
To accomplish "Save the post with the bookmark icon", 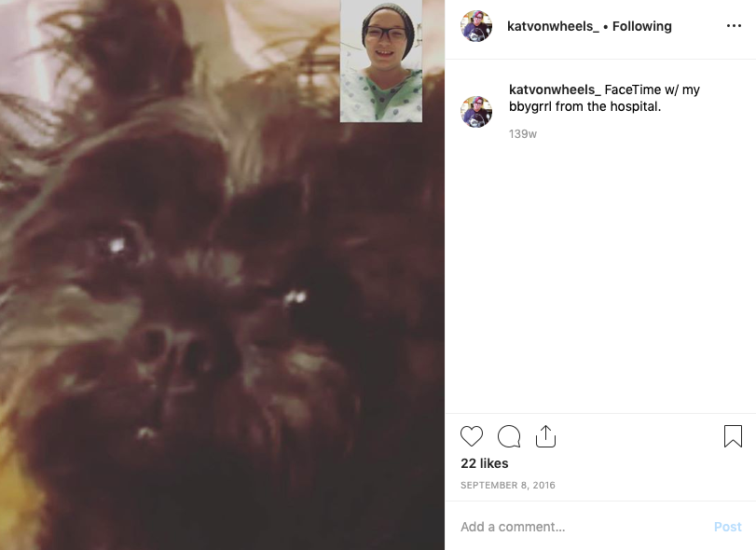I will 733,435.
